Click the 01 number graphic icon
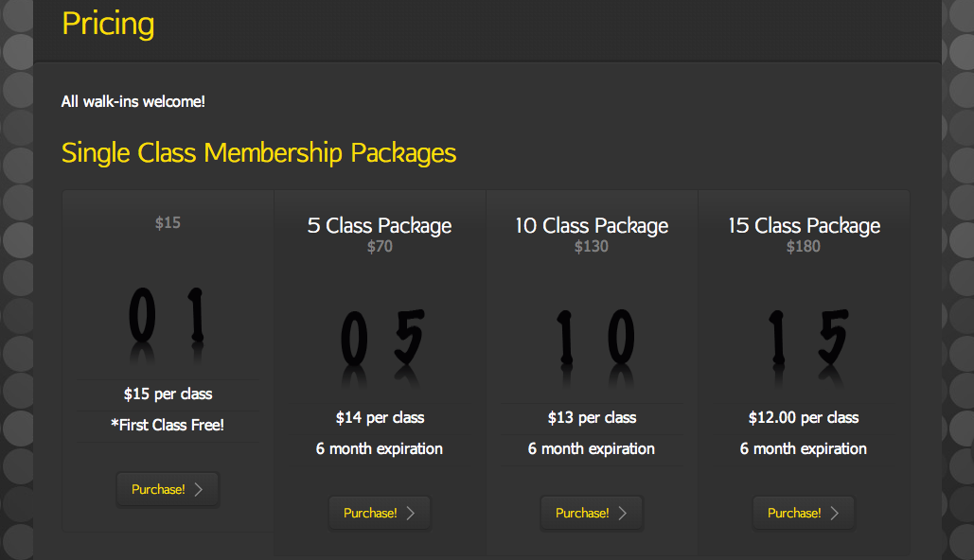Image resolution: width=974 pixels, height=560 pixels. click(168, 317)
